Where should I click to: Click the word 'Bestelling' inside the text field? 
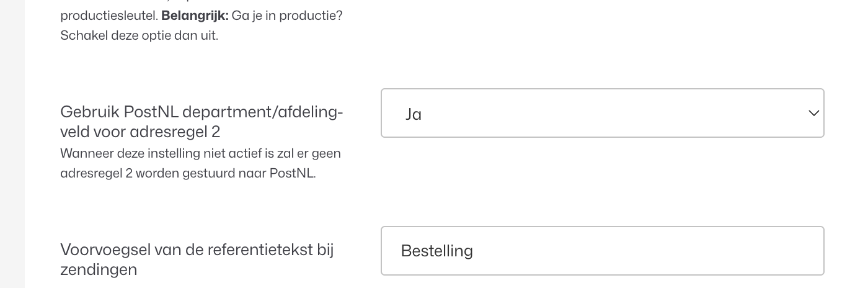tap(437, 251)
